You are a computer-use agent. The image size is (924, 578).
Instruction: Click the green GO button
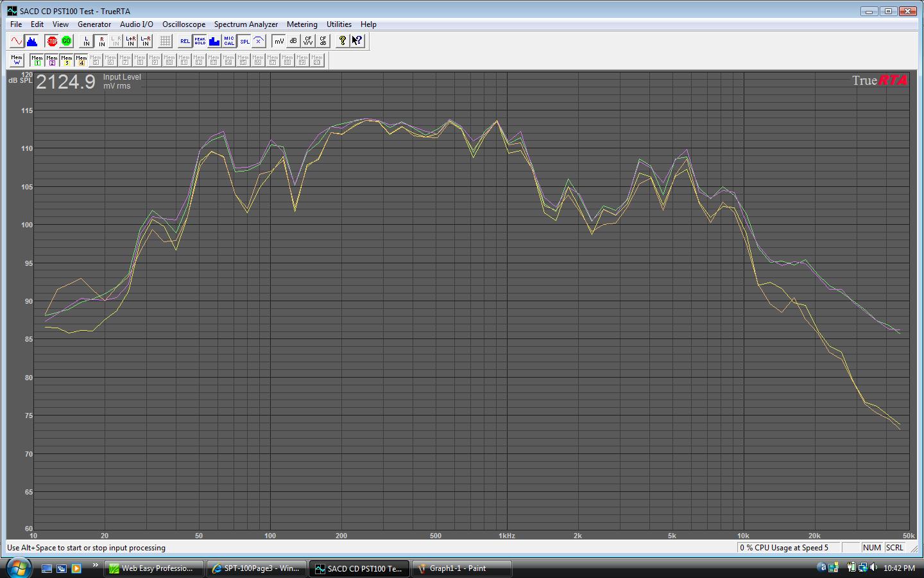point(67,41)
